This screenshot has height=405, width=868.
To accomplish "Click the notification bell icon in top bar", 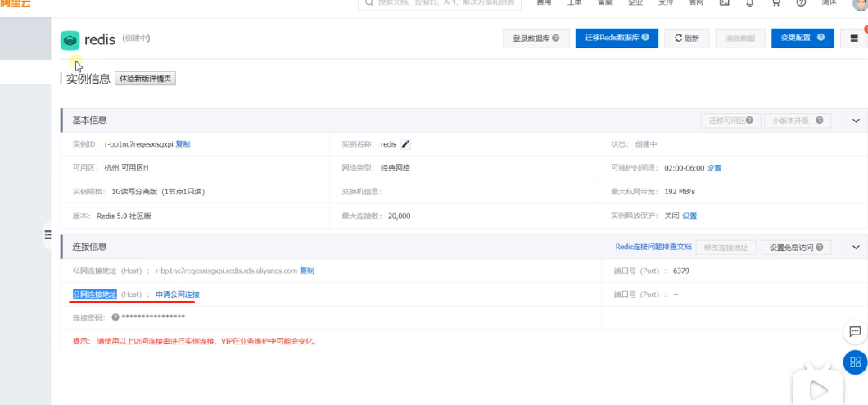I will click(x=750, y=2).
